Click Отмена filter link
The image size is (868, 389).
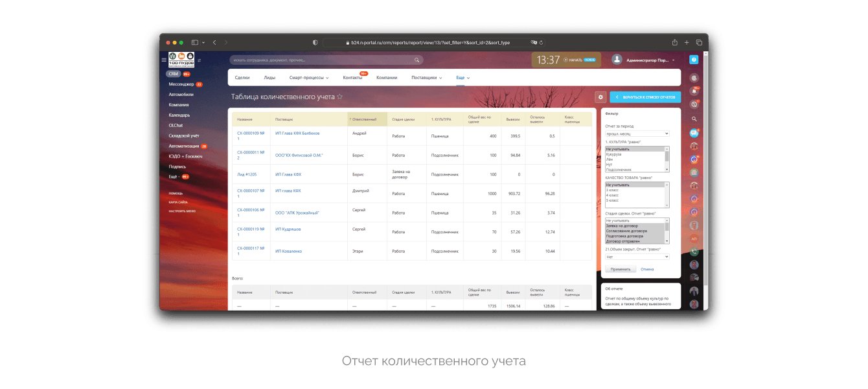(647, 269)
